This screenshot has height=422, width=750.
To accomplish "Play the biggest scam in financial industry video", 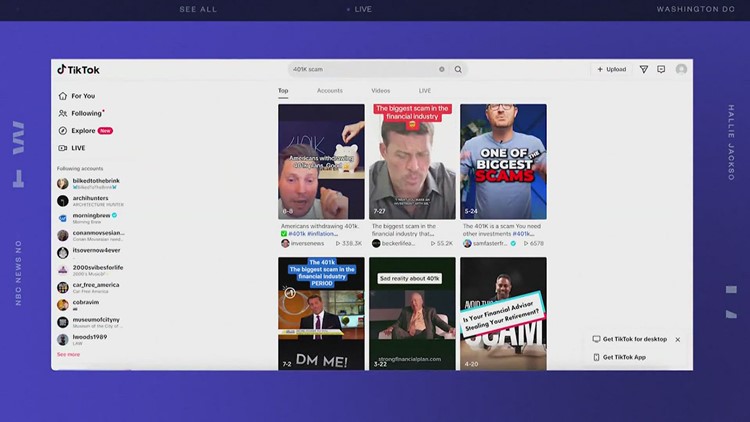I will point(412,162).
